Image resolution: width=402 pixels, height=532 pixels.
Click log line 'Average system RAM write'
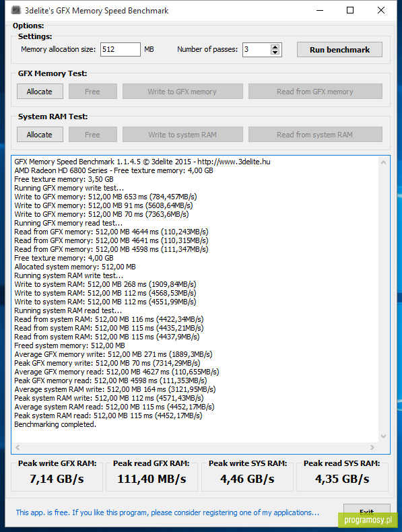click(x=115, y=389)
